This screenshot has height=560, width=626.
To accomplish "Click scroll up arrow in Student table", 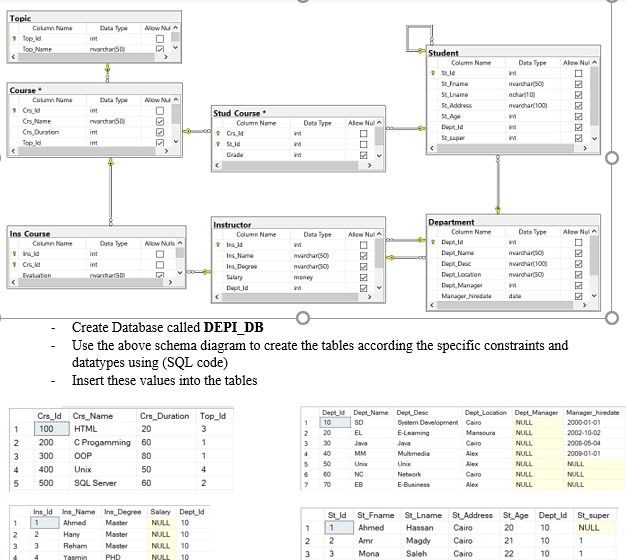I will pyautogui.click(x=595, y=63).
